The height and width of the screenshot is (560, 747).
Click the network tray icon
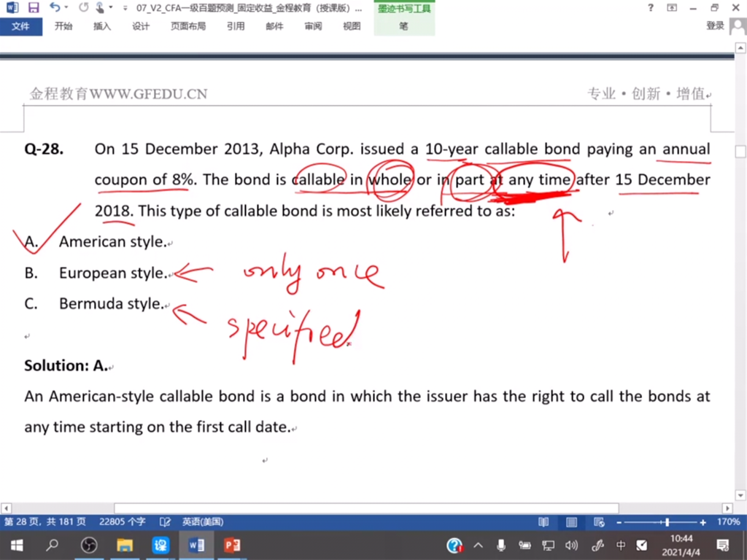(548, 545)
